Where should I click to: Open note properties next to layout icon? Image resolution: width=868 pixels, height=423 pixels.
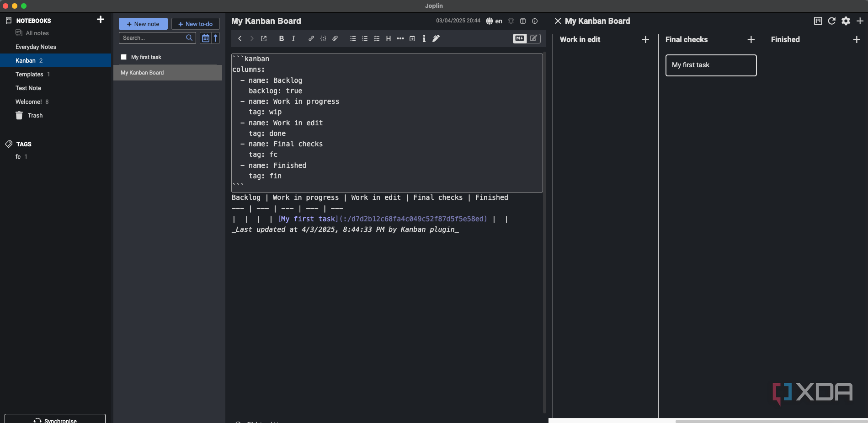(x=535, y=21)
